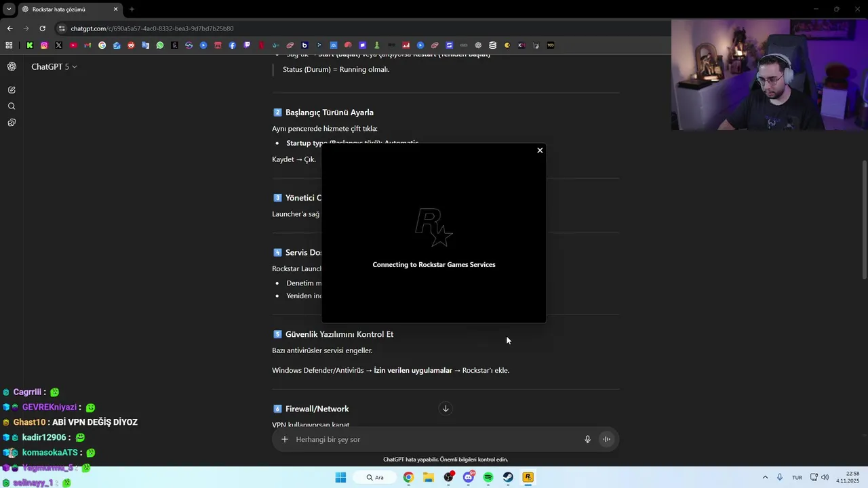Click the chatgpt.com address bar URL
This screenshot has height=488, width=868.
click(153, 28)
